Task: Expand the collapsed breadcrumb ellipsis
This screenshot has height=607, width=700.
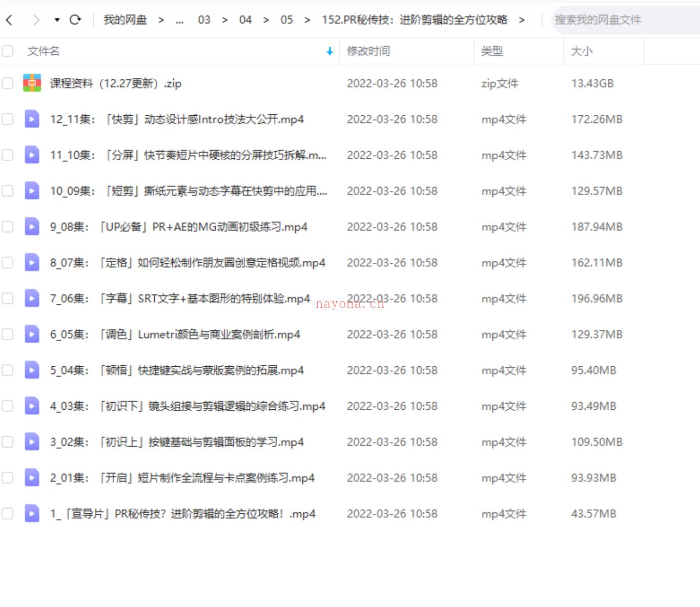Action: 179,20
